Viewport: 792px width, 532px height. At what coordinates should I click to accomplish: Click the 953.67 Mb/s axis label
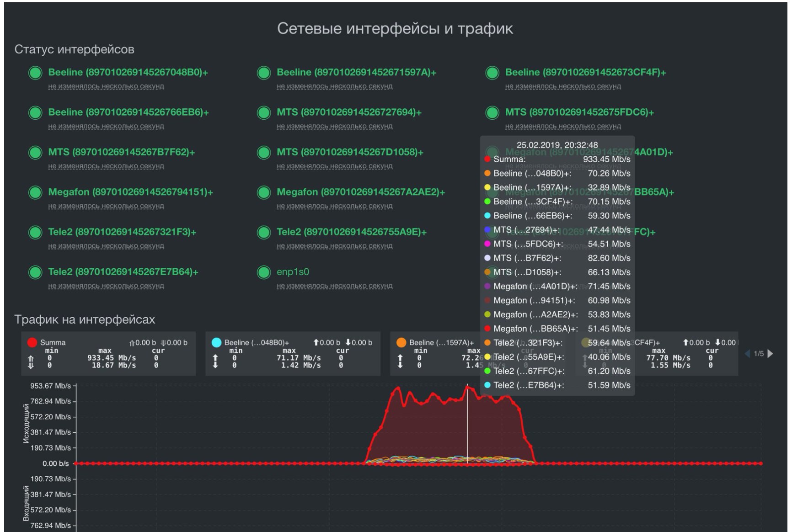(50, 386)
